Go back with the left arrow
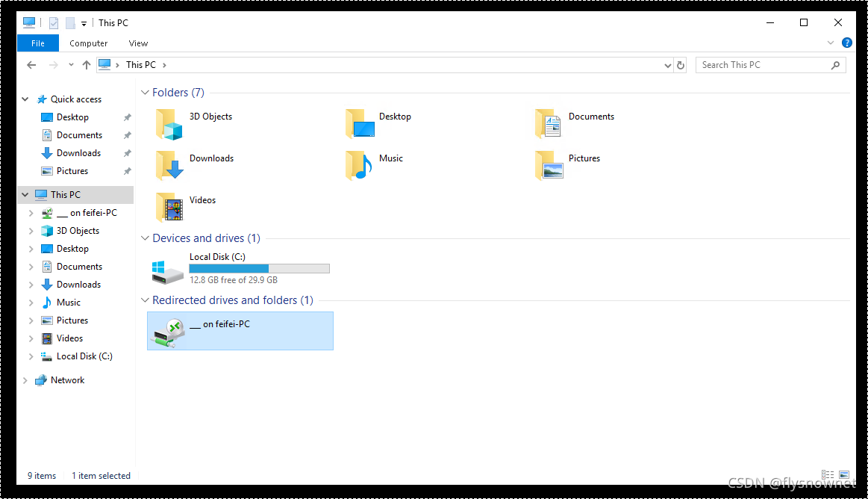 [31, 65]
